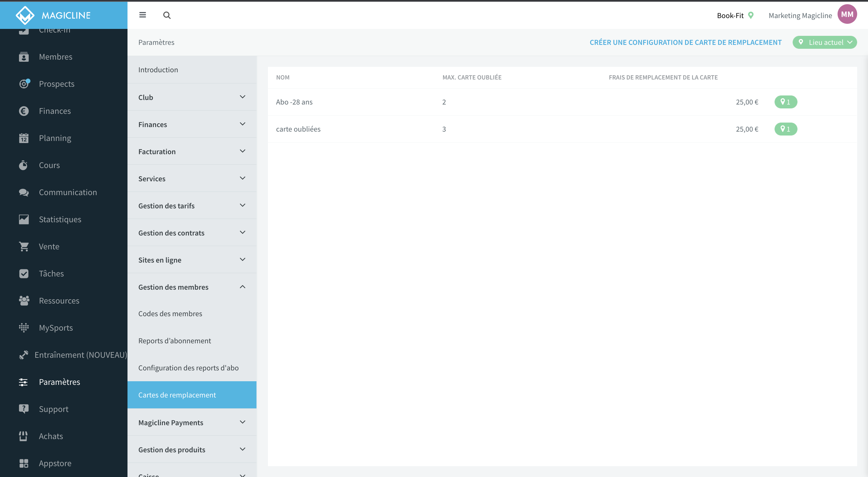Click Marketing Magicline user name
This screenshot has height=477, width=868.
[x=800, y=15]
